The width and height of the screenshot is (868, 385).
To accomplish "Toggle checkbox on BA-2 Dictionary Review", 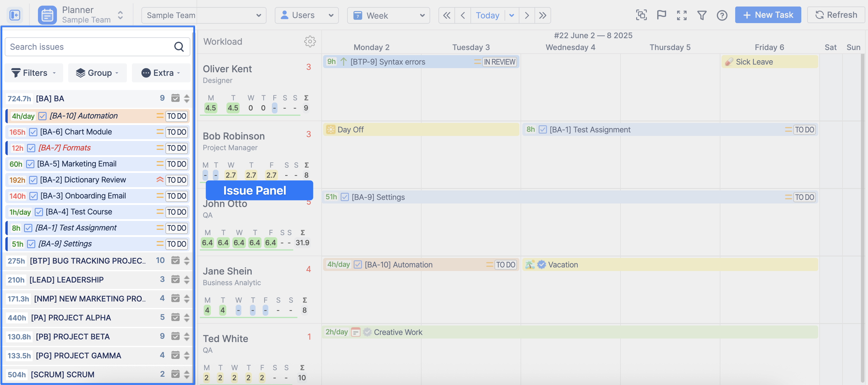I will click(33, 180).
